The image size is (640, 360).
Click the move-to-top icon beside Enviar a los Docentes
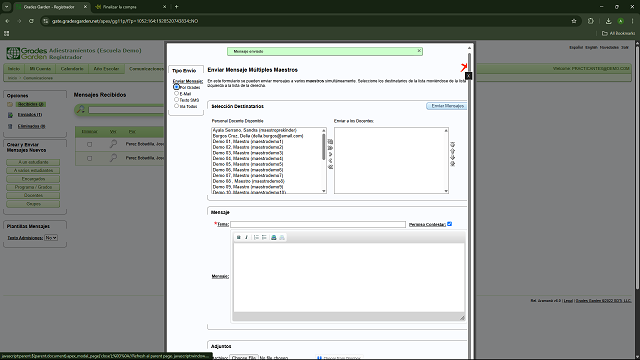coord(452,144)
